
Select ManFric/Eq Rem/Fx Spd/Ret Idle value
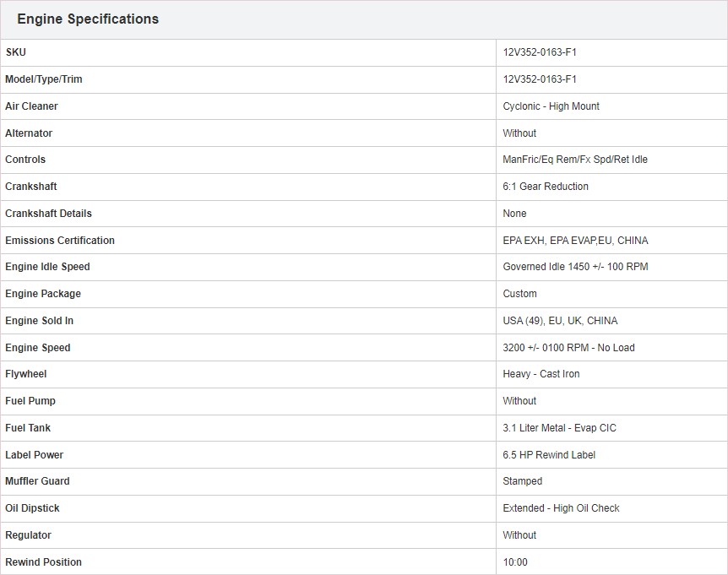[x=575, y=160]
